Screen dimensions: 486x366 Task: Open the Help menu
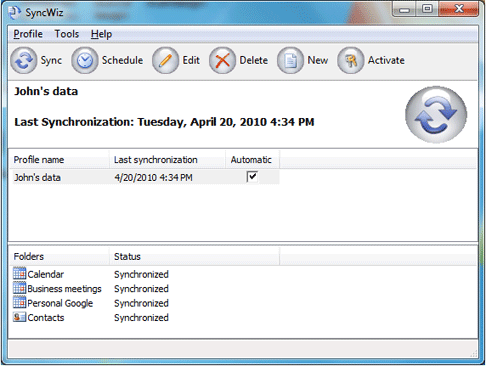pyautogui.click(x=101, y=34)
